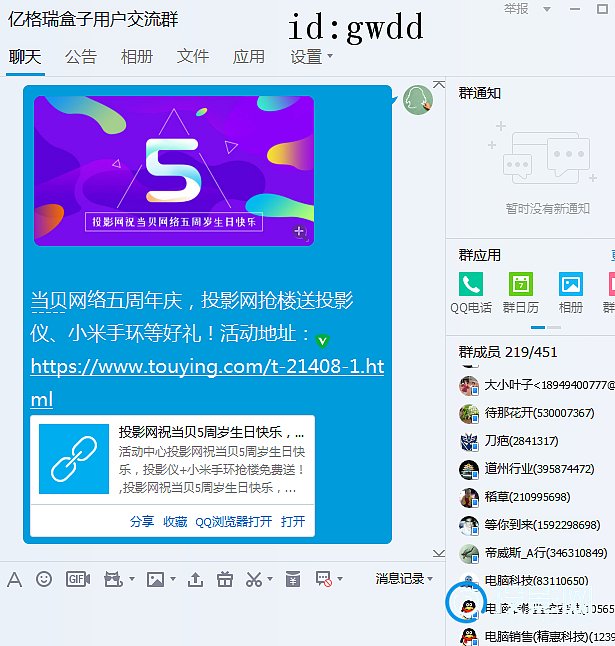This screenshot has width=615, height=646.
Task: Select member 等你到来(1592298698)
Action: pos(536,526)
